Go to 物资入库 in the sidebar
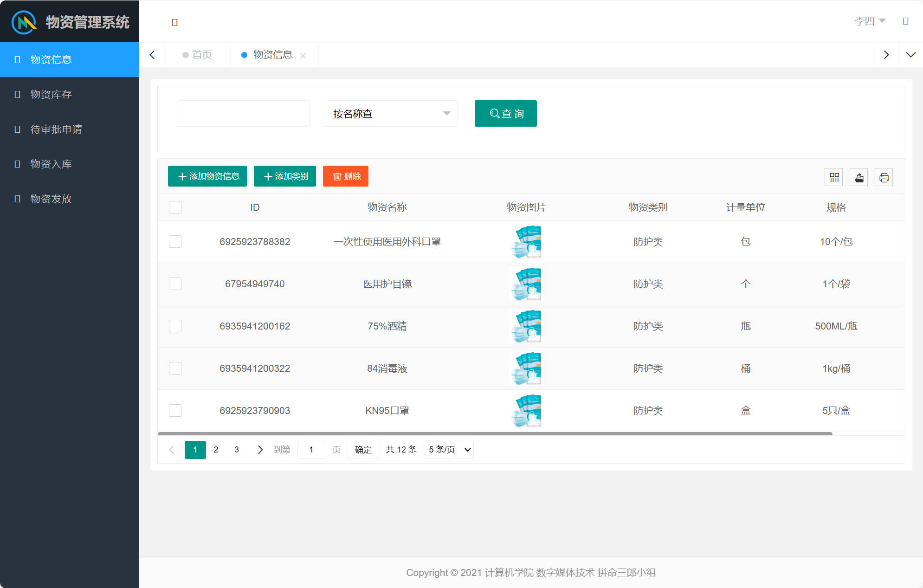923x588 pixels. pyautogui.click(x=50, y=164)
